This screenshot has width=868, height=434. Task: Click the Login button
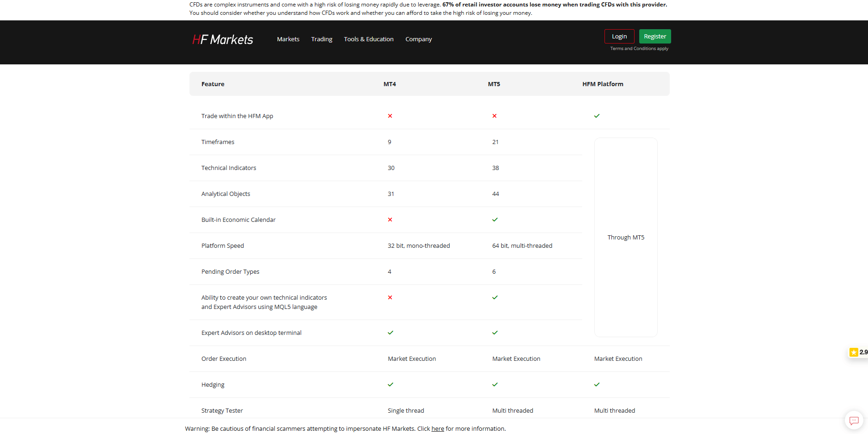click(x=619, y=36)
